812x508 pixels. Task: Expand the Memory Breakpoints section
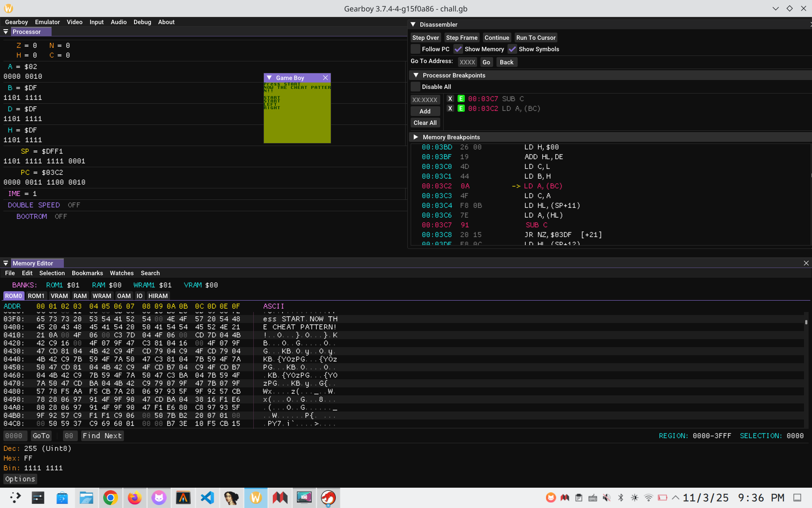416,137
